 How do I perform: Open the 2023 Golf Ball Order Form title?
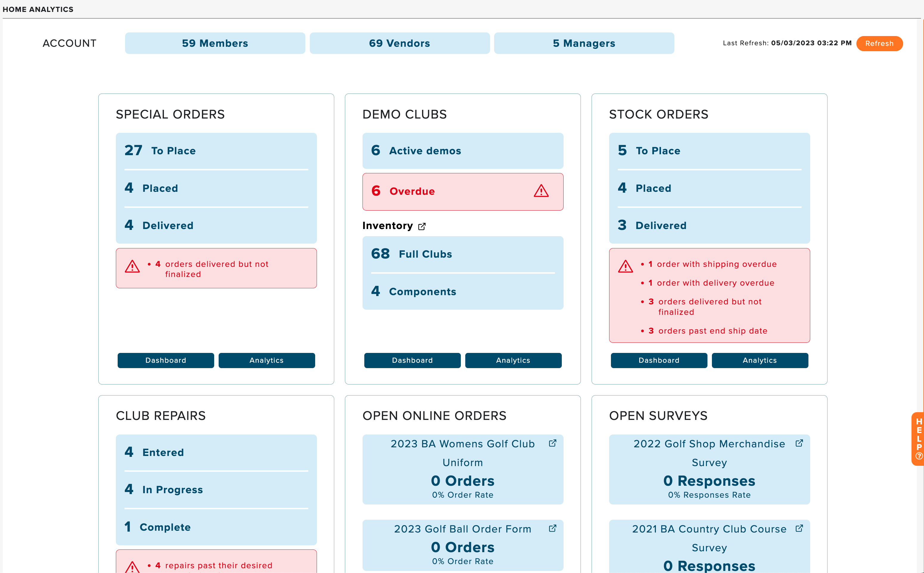(x=462, y=529)
